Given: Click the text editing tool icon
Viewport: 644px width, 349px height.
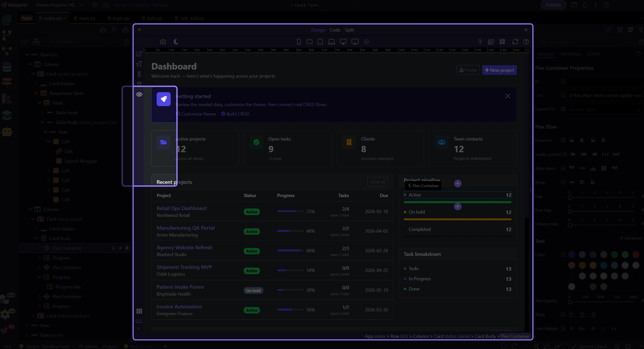Looking at the screenshot, I should click(x=139, y=64).
